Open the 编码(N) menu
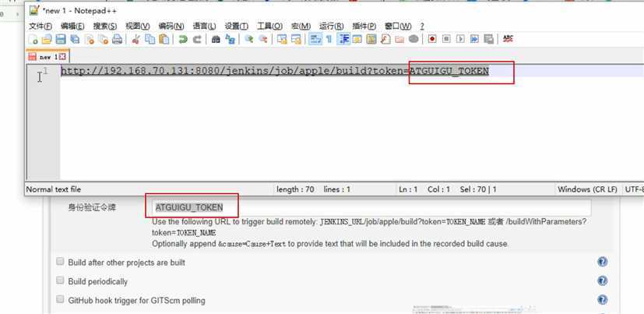This screenshot has height=314, width=644. point(171,26)
